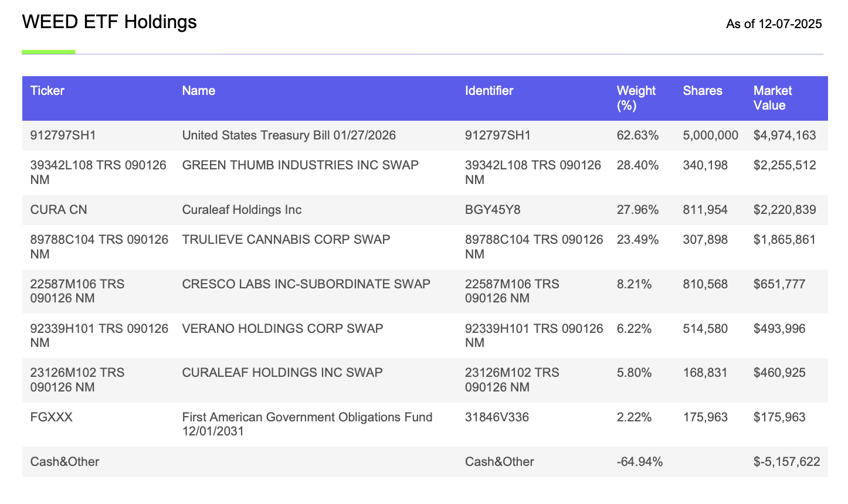Select the 8.21% weight value
This screenshot has height=504, width=848.
coord(634,284)
